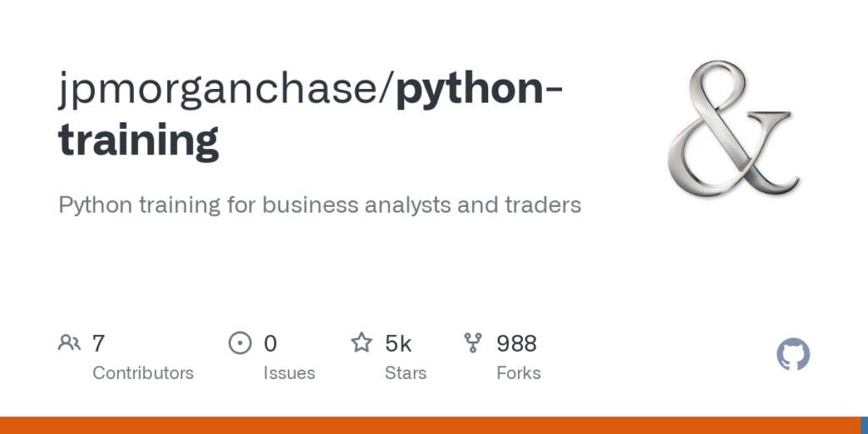Click the bold word "training" in title
This screenshot has width=868, height=434.
[139, 140]
